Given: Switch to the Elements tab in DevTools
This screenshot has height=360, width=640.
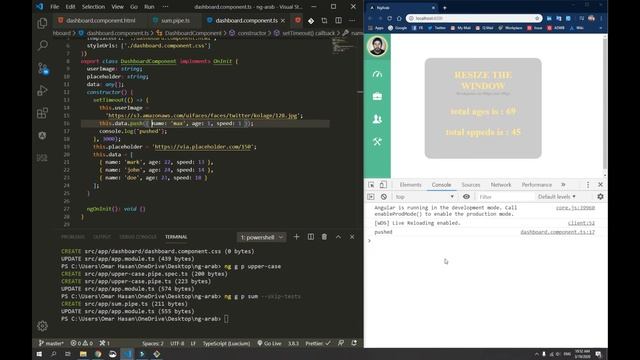Looking at the screenshot, I should coord(410,185).
